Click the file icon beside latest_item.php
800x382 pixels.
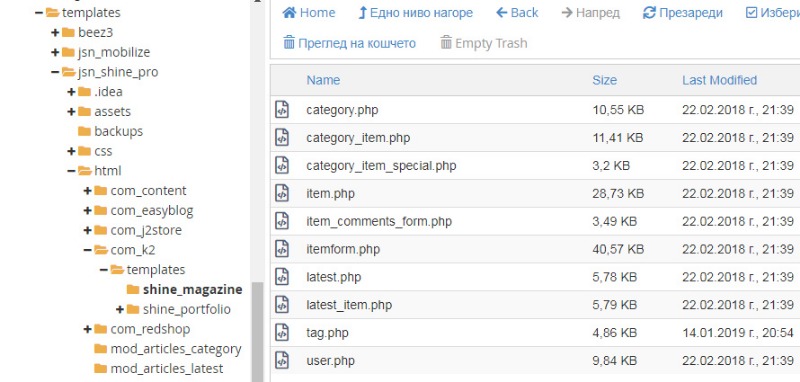(x=282, y=304)
